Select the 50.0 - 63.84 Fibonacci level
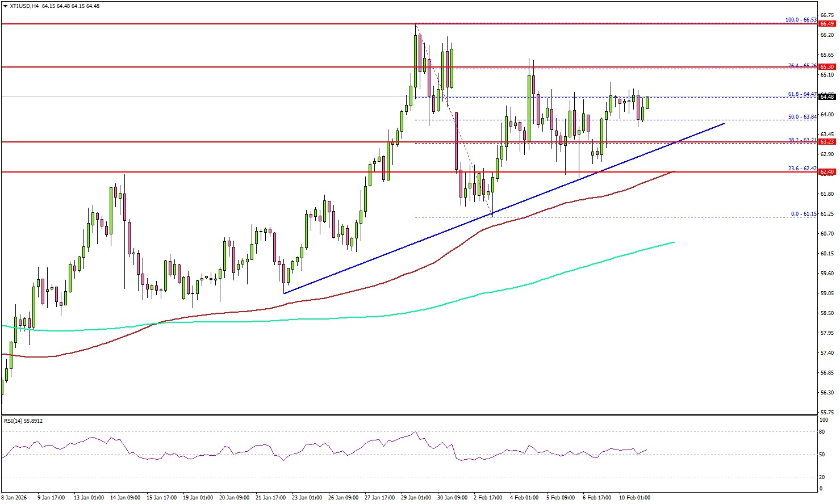 point(801,117)
